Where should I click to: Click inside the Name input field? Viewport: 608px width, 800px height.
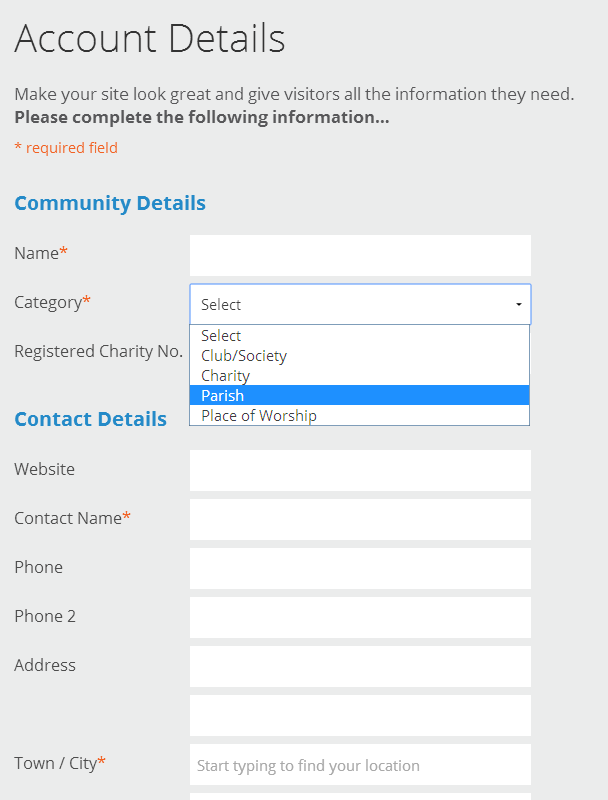tap(360, 255)
